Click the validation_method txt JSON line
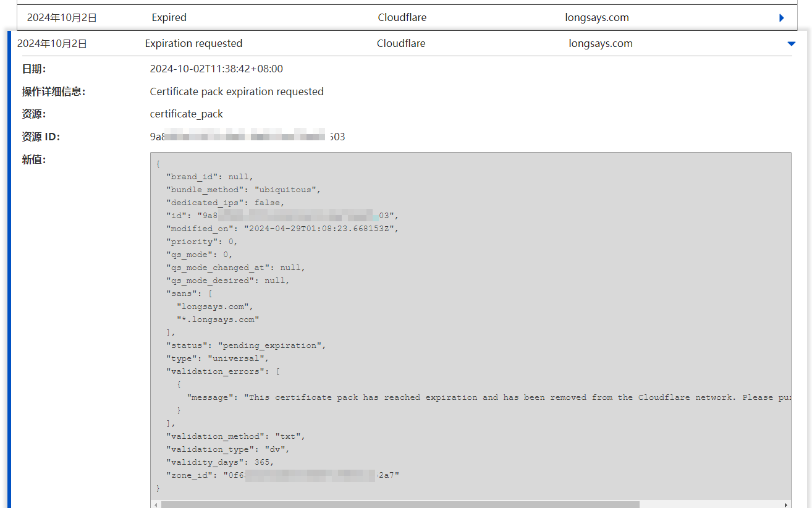 [x=235, y=436]
